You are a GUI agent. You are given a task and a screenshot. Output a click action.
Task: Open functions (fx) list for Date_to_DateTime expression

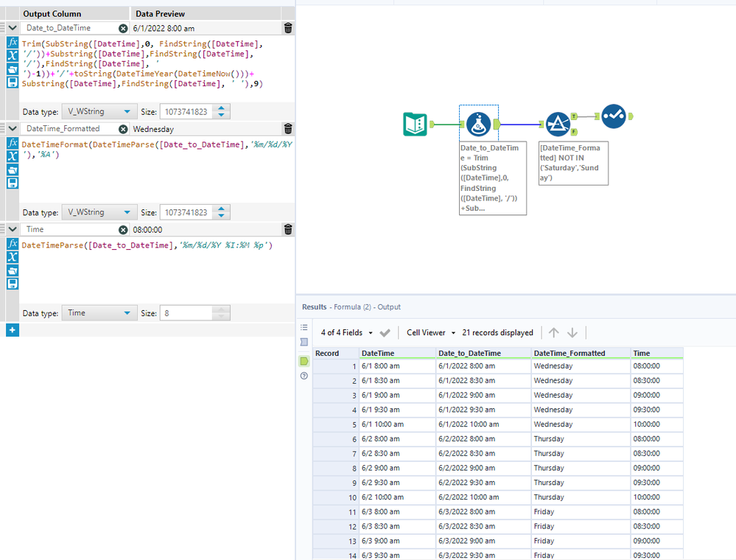(13, 43)
